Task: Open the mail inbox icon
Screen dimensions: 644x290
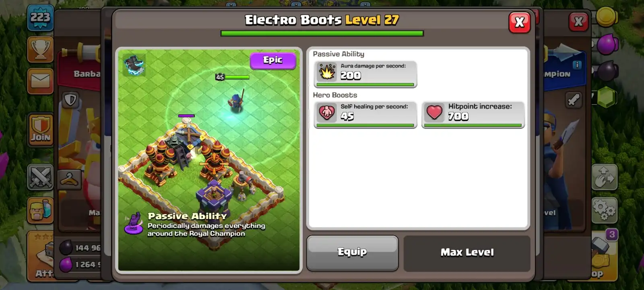Action: (x=40, y=81)
